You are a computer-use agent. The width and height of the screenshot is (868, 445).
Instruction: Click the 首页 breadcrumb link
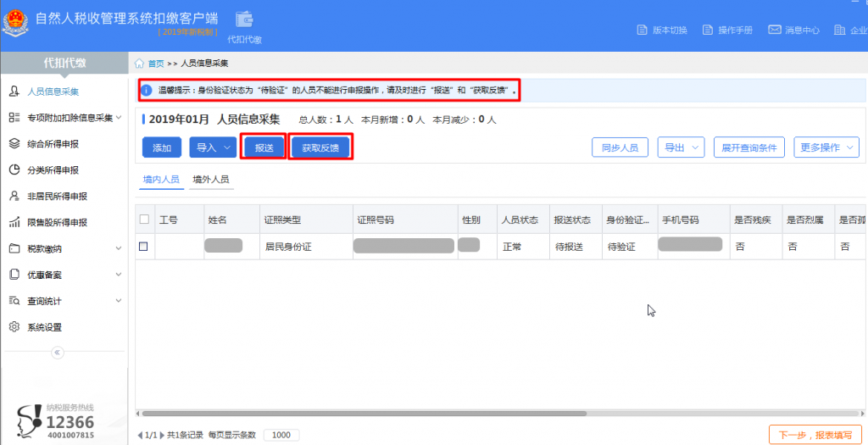pos(156,64)
